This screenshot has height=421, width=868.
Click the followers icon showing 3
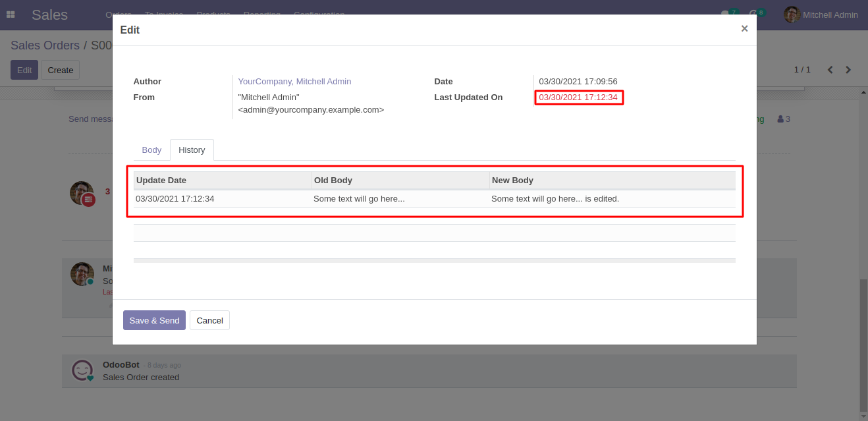784,119
